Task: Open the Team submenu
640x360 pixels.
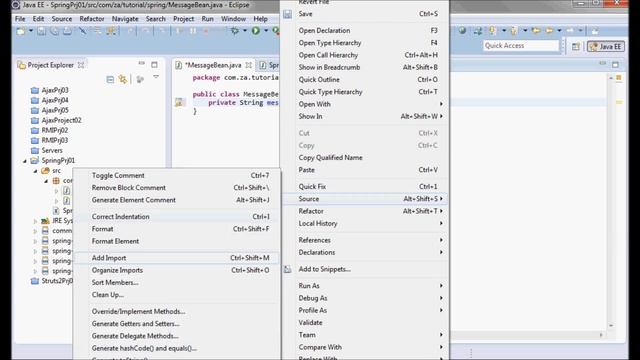Action: (365, 335)
